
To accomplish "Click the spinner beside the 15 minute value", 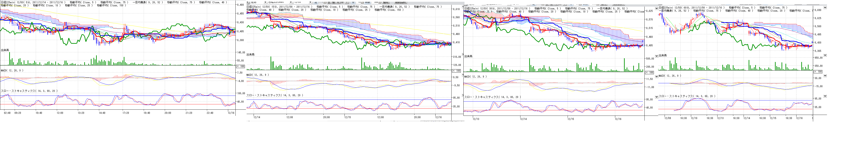I will click(362, 2).
